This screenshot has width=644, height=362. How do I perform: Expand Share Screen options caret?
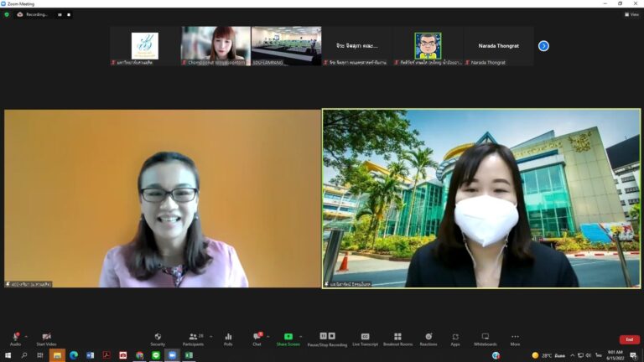pyautogui.click(x=301, y=336)
